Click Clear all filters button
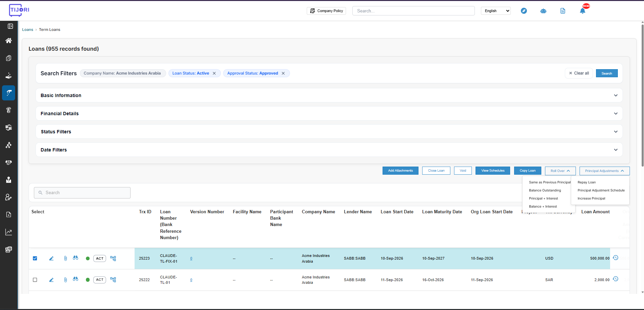The image size is (644, 310). tap(579, 73)
